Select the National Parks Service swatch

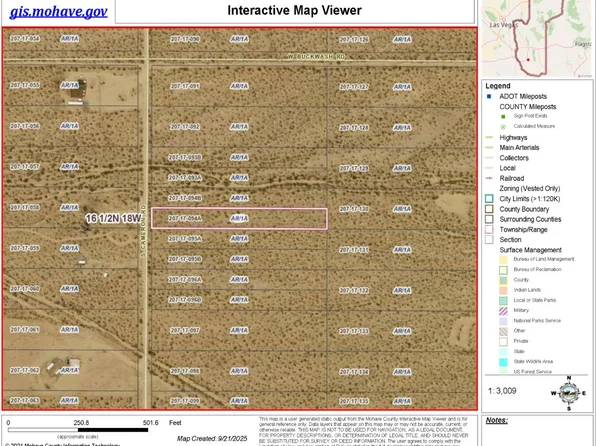pos(503,321)
